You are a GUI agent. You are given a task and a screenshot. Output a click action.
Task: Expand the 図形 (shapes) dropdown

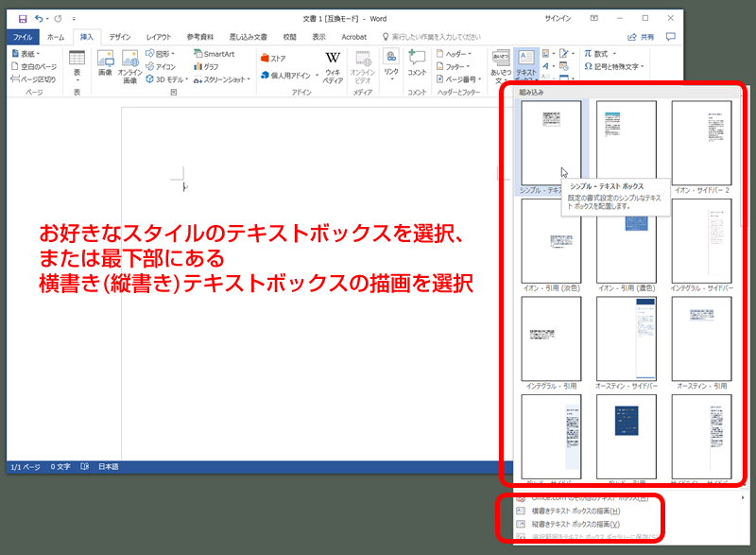coord(164,54)
